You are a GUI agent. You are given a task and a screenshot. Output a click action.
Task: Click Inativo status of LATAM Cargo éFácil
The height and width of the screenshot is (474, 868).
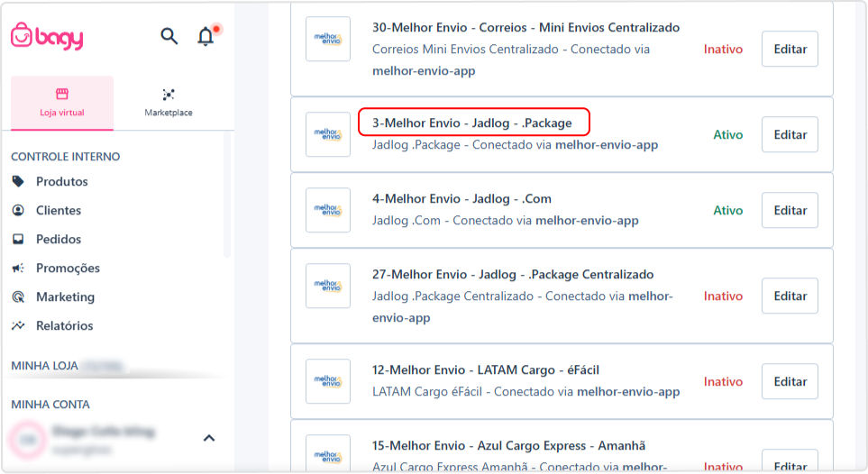pos(724,381)
